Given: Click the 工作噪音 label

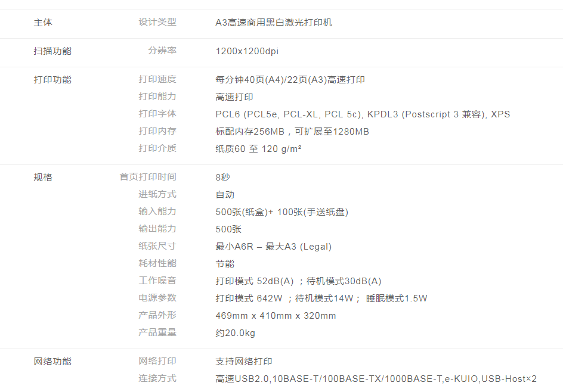Looking at the screenshot, I should (157, 281).
